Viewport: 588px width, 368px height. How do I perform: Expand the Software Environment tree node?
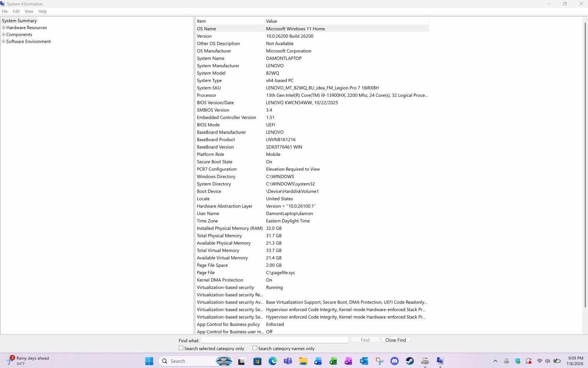coord(4,41)
